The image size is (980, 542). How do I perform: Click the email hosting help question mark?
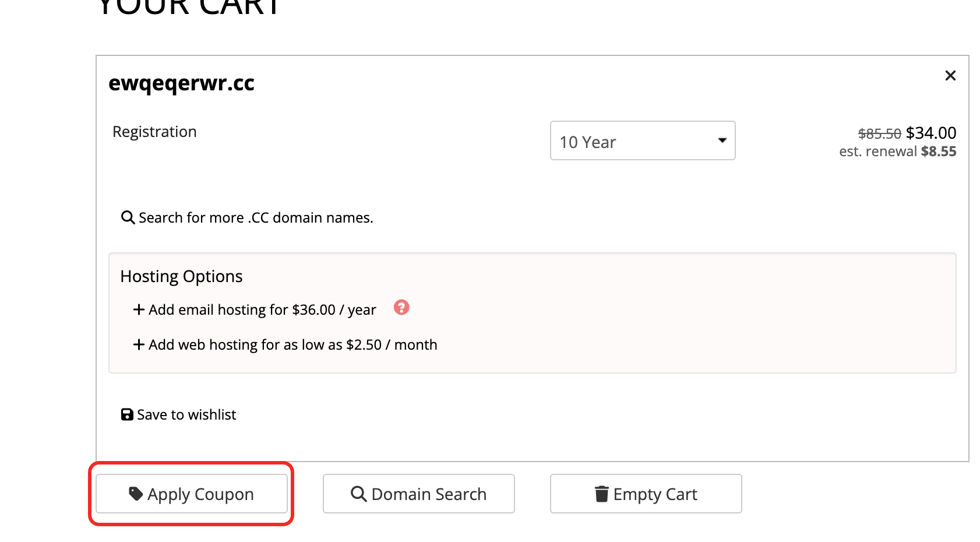[401, 307]
